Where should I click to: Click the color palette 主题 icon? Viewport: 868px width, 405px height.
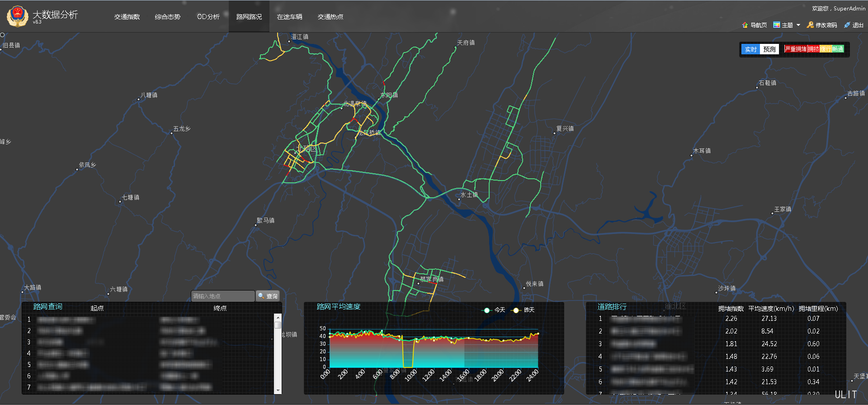(x=777, y=25)
